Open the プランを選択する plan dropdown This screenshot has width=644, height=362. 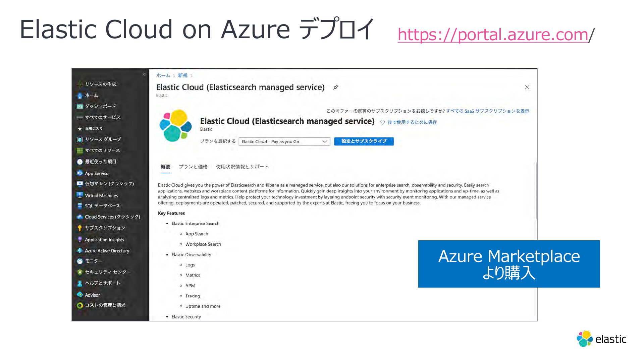tap(284, 141)
